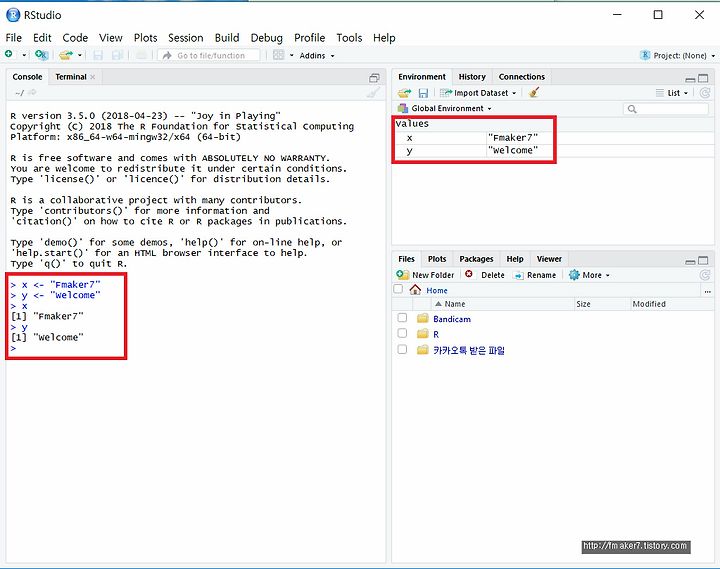Click the Print icon in main toolbar
The image size is (720, 569).
tap(141, 55)
